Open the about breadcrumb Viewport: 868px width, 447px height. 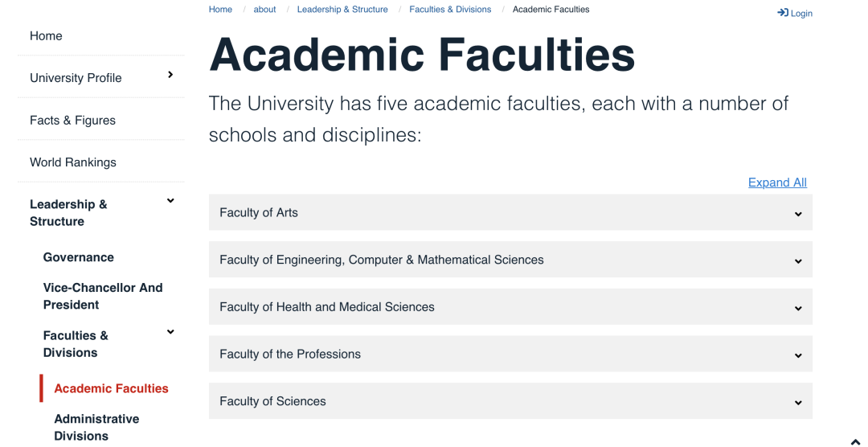[x=264, y=10]
